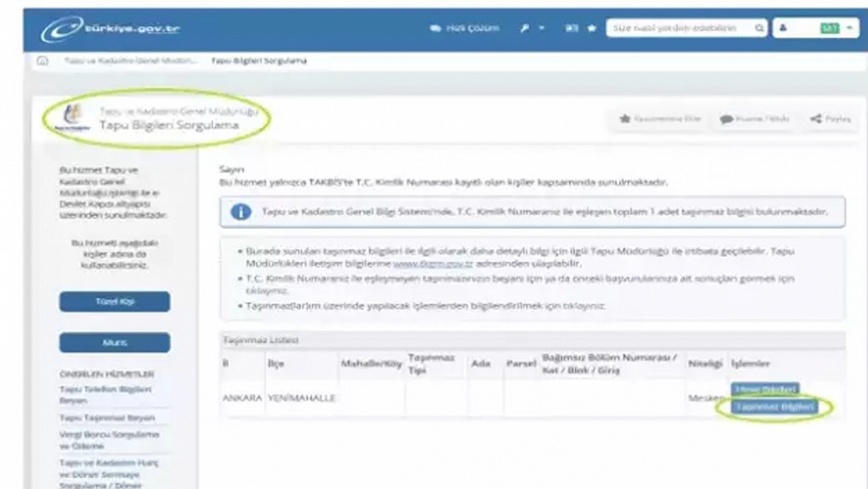Click the home icon in breadcrumb
This screenshot has width=868, height=489.
click(42, 61)
